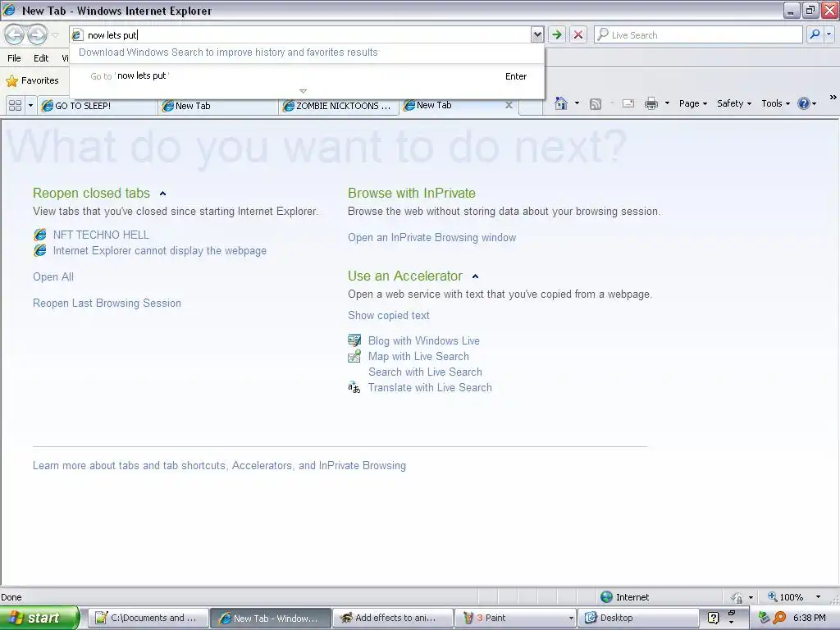The image size is (840, 630).
Task: Click the orange magnifier tray icon
Action: pyautogui.click(x=779, y=618)
